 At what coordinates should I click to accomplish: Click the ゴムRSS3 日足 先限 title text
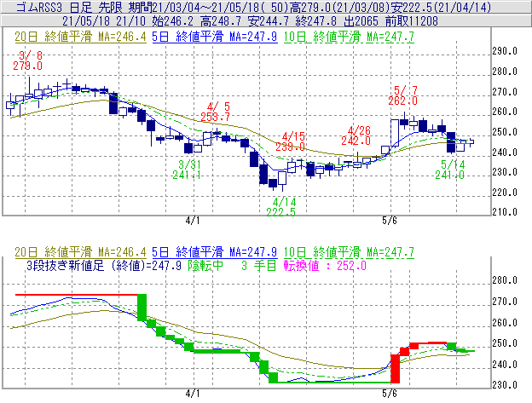[72, 7]
